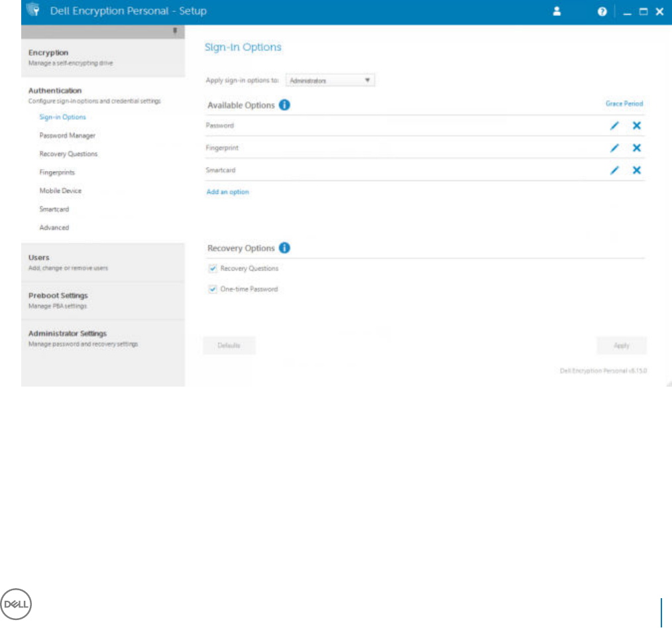
Task: Select Advanced in sidebar
Action: [x=54, y=227]
